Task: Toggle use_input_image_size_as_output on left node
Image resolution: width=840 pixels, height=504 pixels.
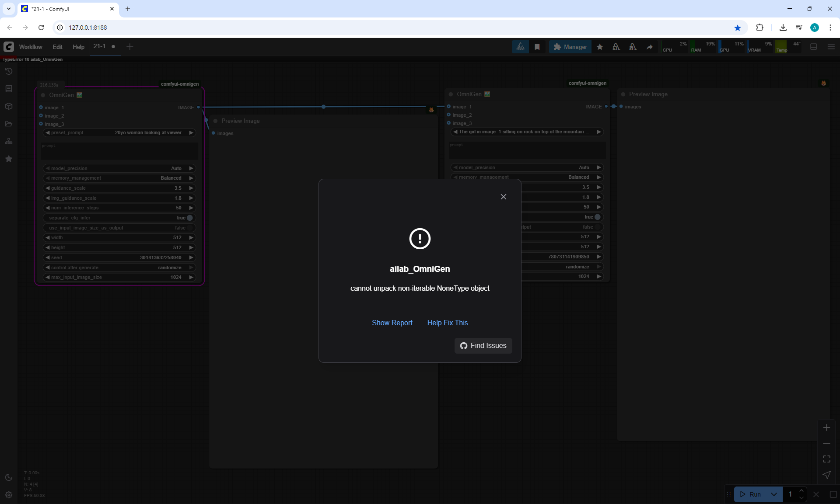Action: pyautogui.click(x=189, y=228)
